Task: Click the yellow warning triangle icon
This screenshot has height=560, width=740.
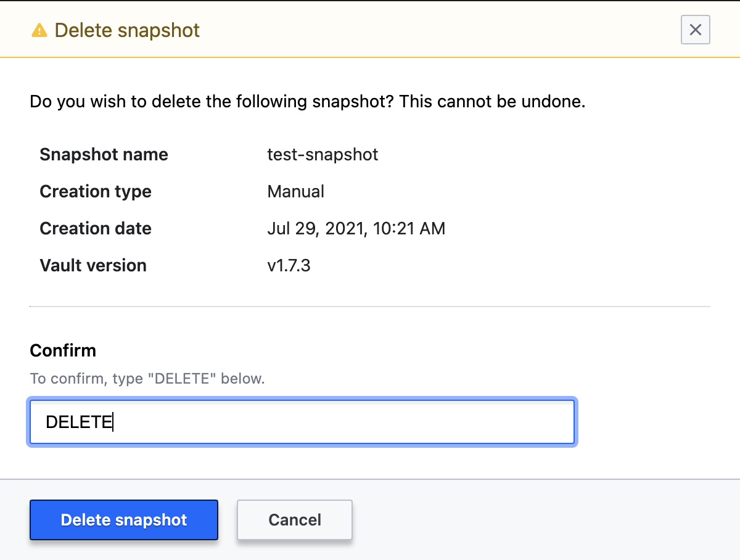Action: (39, 30)
